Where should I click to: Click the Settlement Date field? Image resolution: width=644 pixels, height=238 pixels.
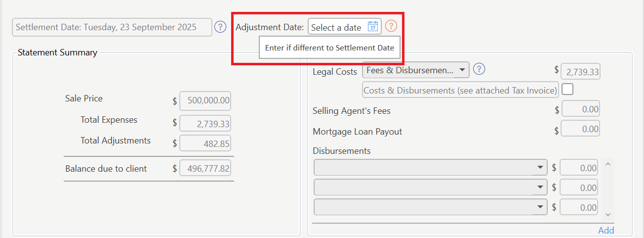pos(112,27)
